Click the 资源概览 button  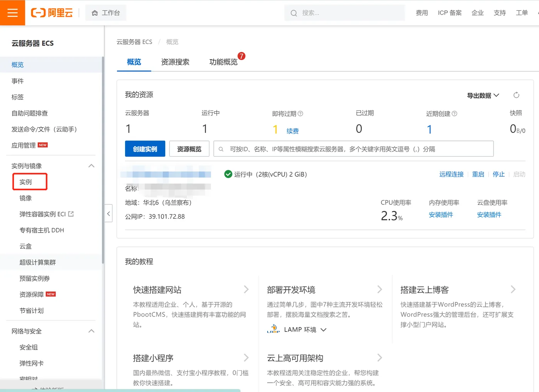[x=189, y=149]
